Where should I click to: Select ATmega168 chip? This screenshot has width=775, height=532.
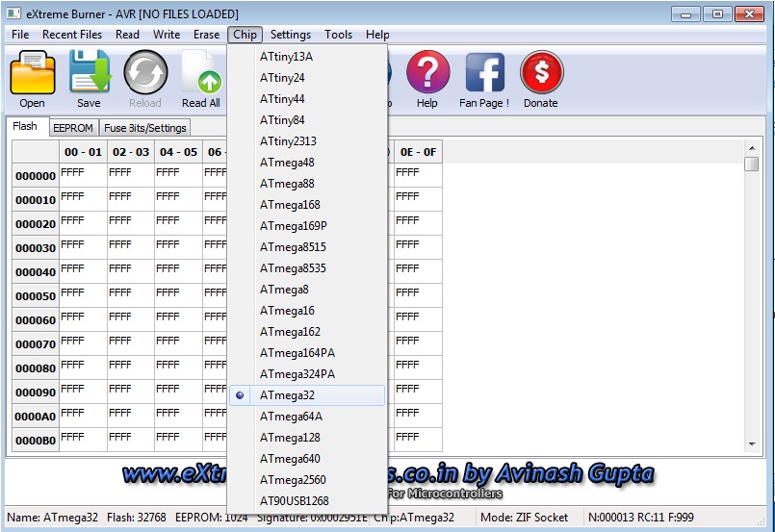[x=307, y=205]
